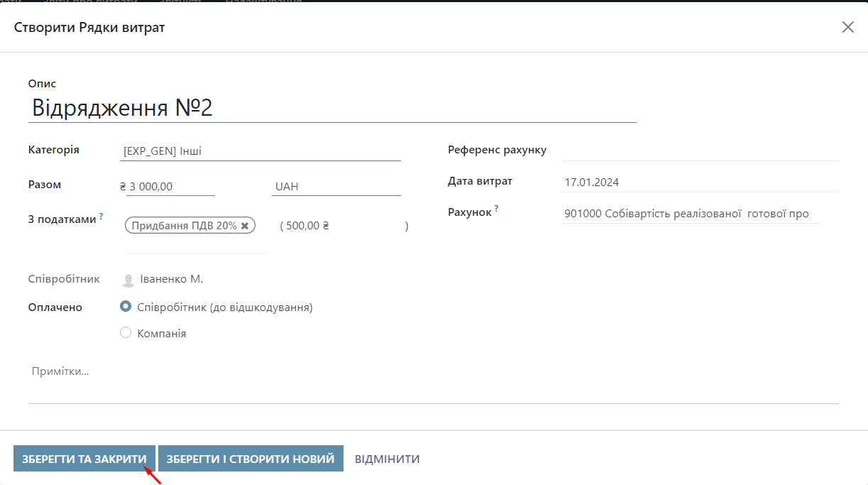868x485 pixels.
Task: Click the Разом amount field
Action: tap(170, 187)
